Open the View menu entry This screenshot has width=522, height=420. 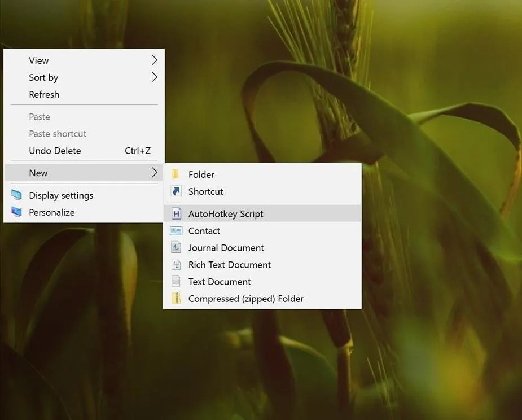84,60
